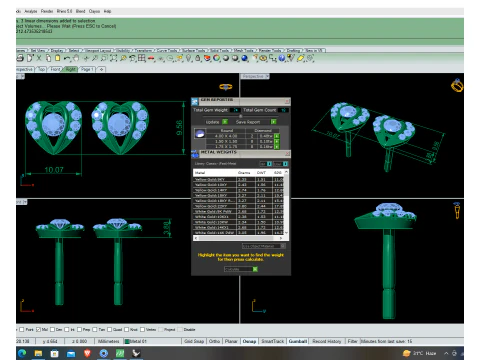Toggle the Int osnap checkbox
Screen dimensions: 480x360
(x=67, y=330)
